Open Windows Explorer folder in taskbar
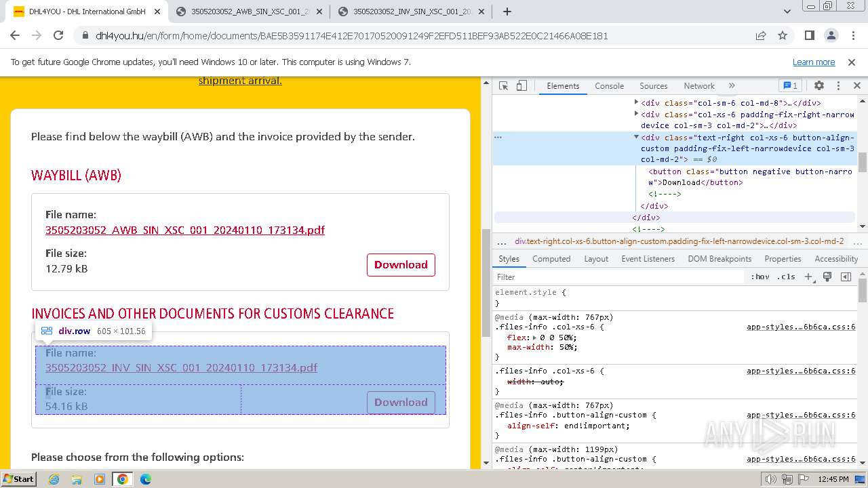This screenshot has height=488, width=868. tap(77, 479)
